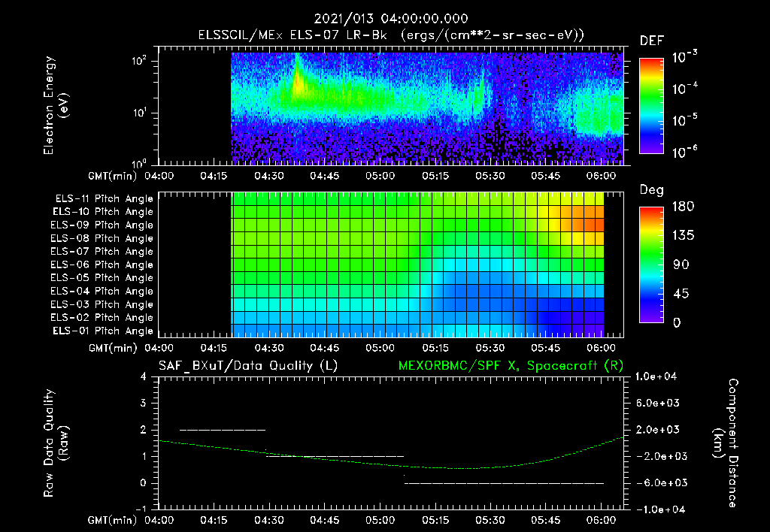Image resolution: width=770 pixels, height=532 pixels.
Task: Click the 135 value on Deg scale
Action: click(x=683, y=236)
